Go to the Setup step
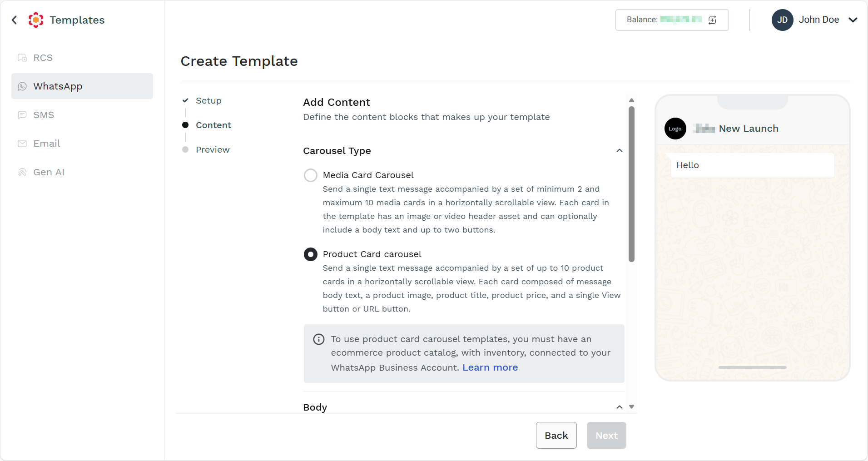868x461 pixels. 208,101
